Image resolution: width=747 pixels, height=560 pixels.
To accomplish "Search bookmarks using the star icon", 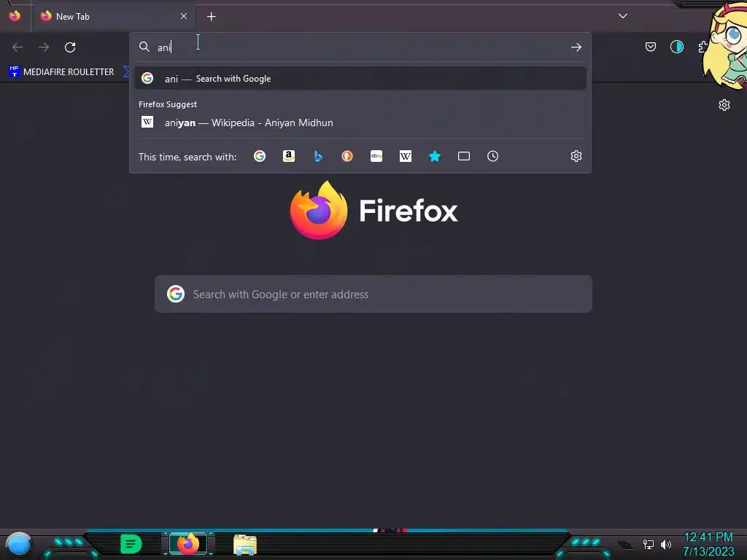I will click(x=435, y=156).
